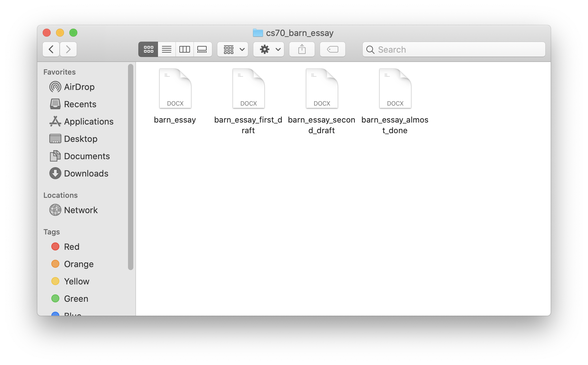Viewport: 588px width, 365px height.
Task: Click the Edit Tags button
Action: coord(332,49)
